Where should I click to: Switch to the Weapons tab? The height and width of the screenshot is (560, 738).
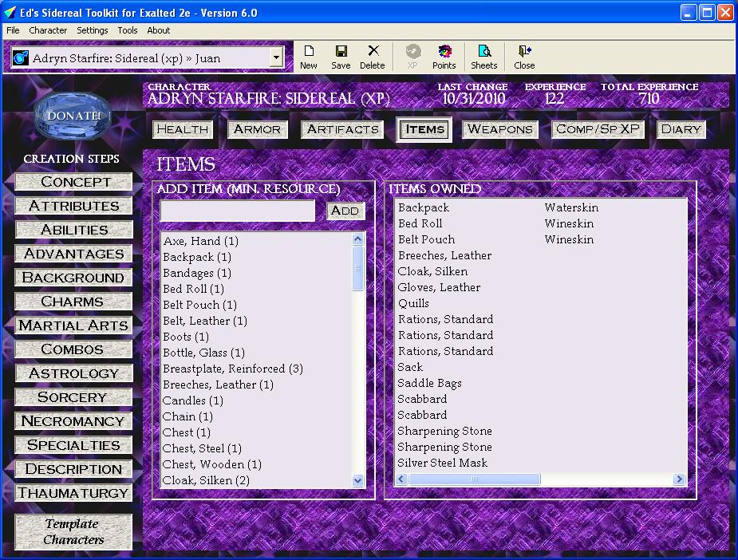pyautogui.click(x=499, y=129)
